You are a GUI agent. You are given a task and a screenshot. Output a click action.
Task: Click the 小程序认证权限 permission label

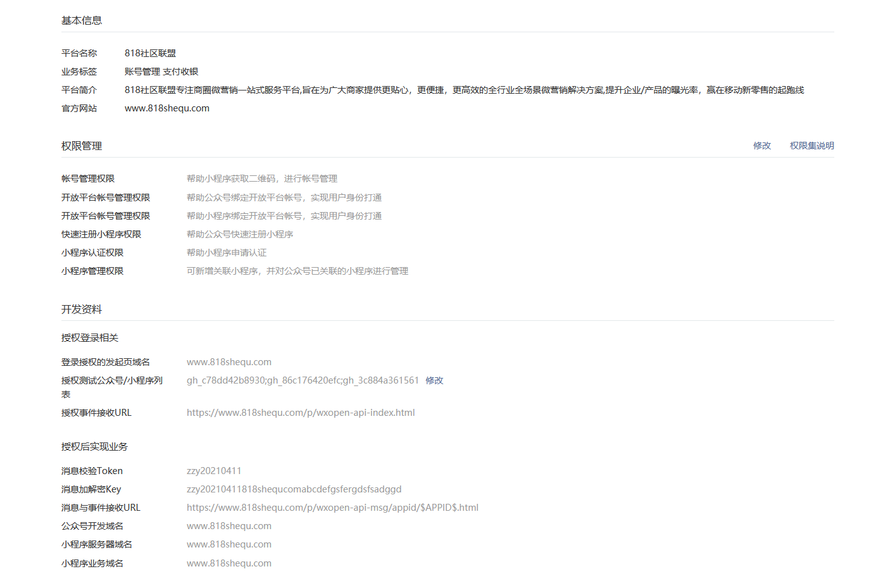pos(92,253)
